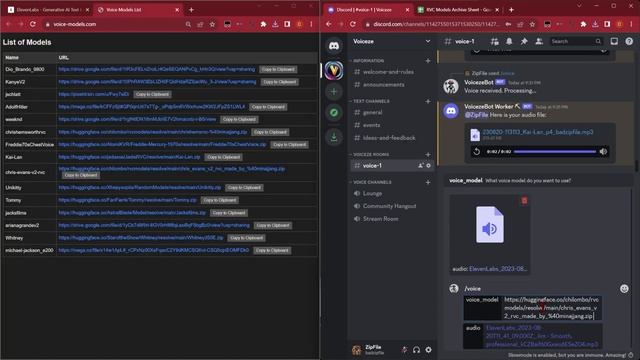Go back in the Discord browser window
Screen dimensions: 640x360
click(x=329, y=24)
